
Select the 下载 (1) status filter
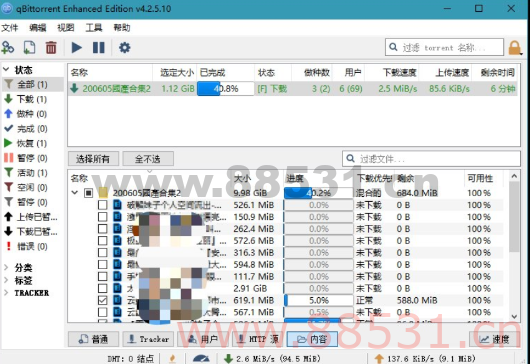point(32,99)
